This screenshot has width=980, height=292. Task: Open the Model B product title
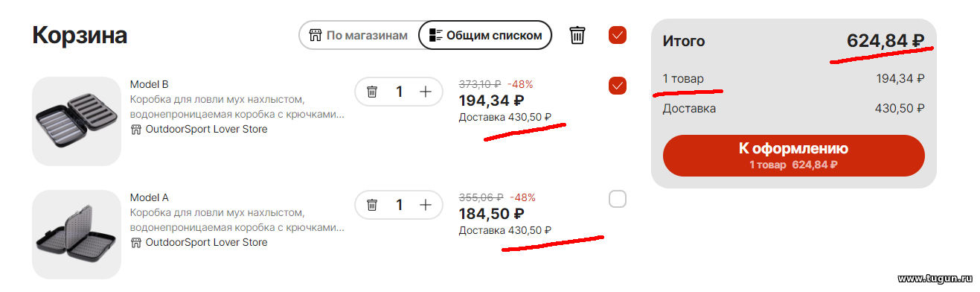pyautogui.click(x=150, y=84)
